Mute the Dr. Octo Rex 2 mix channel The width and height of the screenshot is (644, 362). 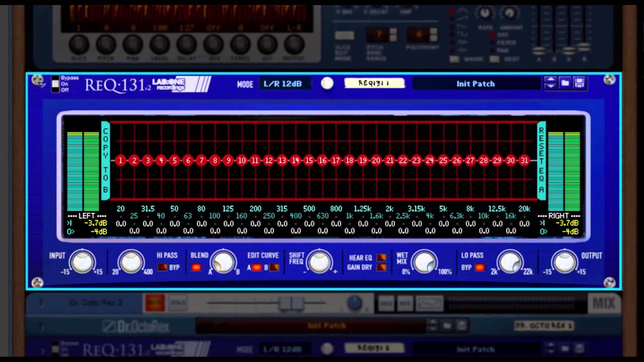155,303
